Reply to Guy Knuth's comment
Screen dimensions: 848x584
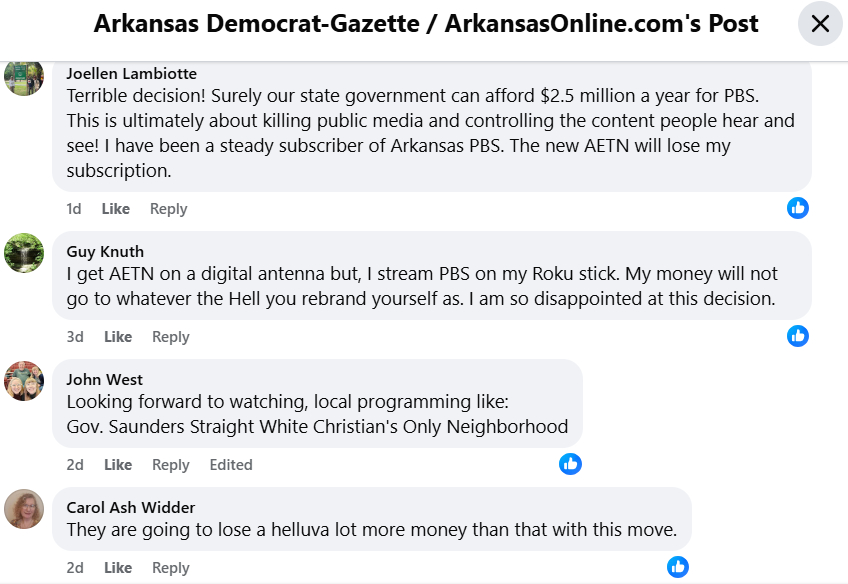click(x=171, y=337)
